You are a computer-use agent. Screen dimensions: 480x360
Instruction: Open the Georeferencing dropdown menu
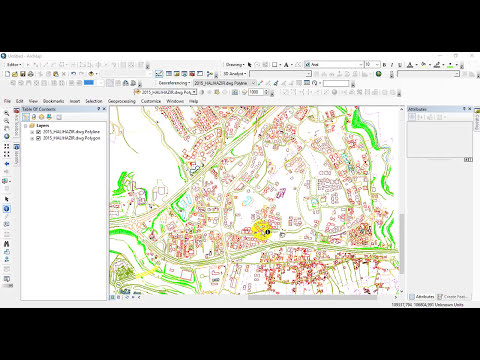[174, 83]
